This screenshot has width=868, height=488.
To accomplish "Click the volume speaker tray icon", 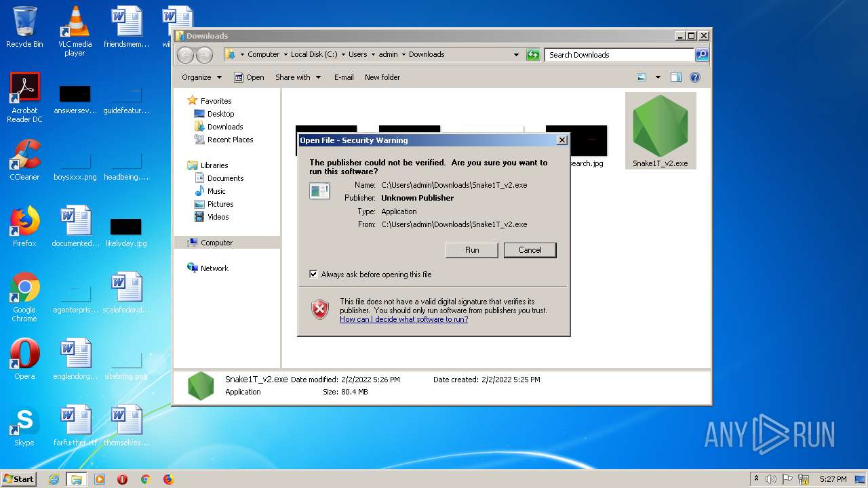I will click(x=771, y=479).
